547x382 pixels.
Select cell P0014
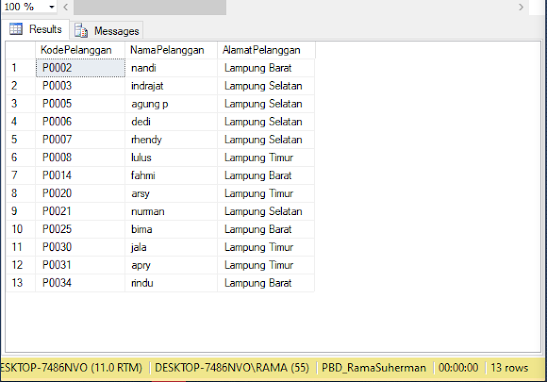(80, 175)
